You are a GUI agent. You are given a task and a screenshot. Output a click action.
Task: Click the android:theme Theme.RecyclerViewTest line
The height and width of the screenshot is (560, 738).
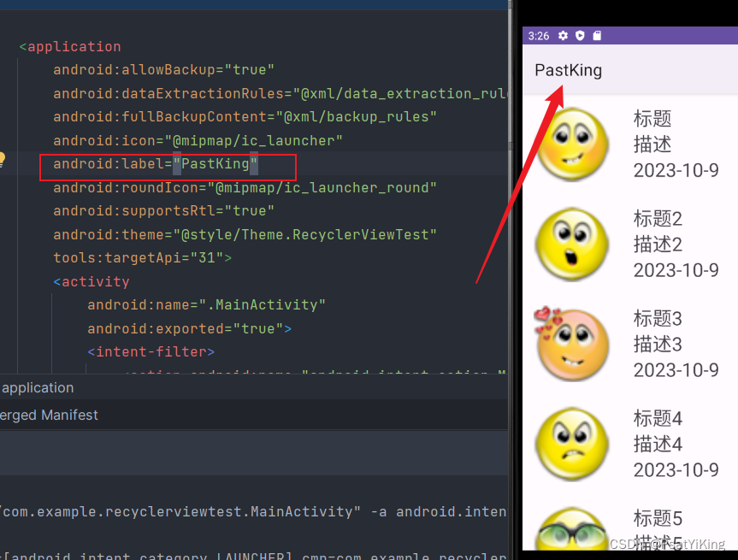coord(245,234)
